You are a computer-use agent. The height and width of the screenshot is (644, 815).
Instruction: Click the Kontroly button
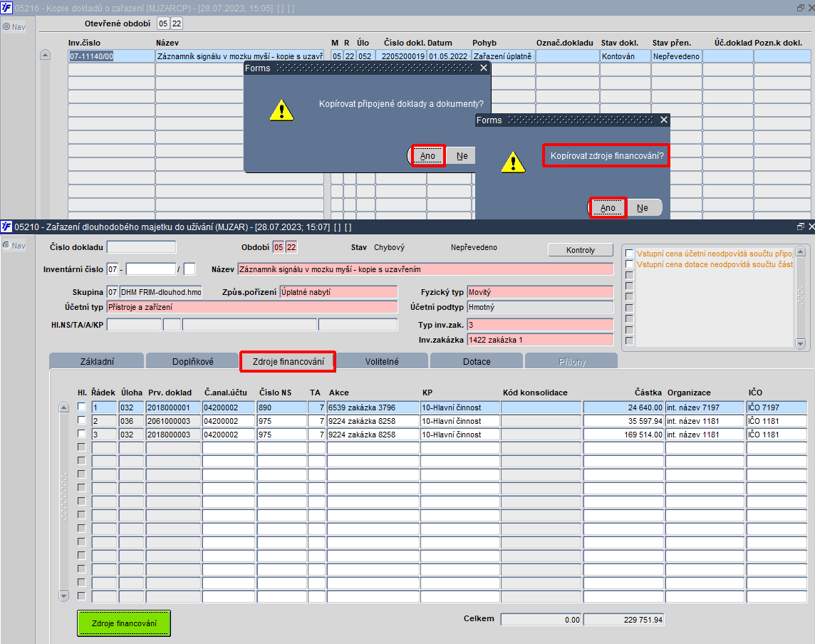(581, 250)
